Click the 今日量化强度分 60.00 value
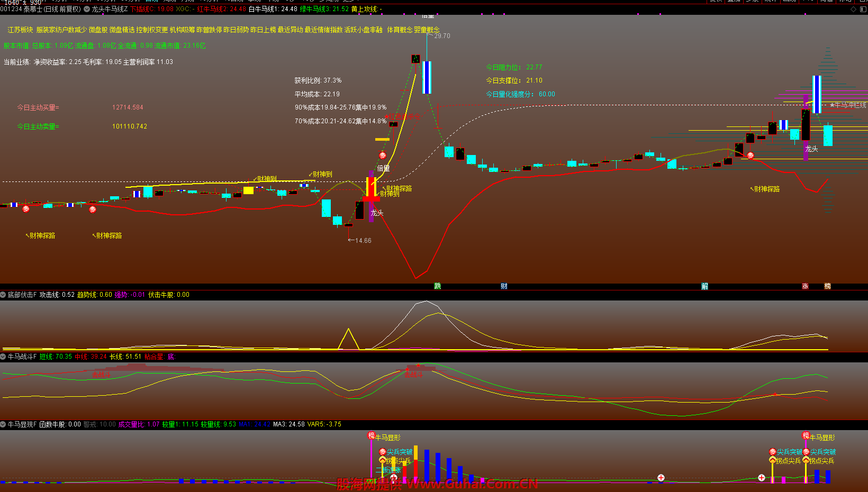 click(547, 94)
